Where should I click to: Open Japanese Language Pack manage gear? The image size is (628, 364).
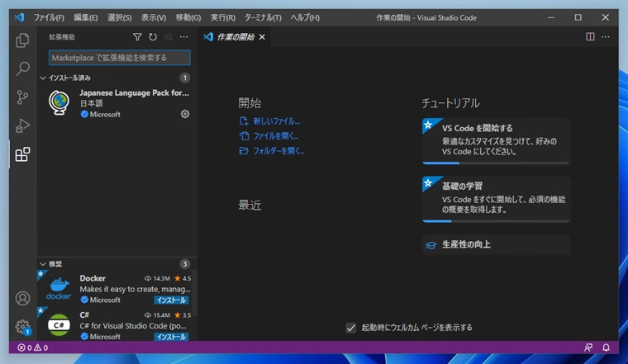coord(184,114)
